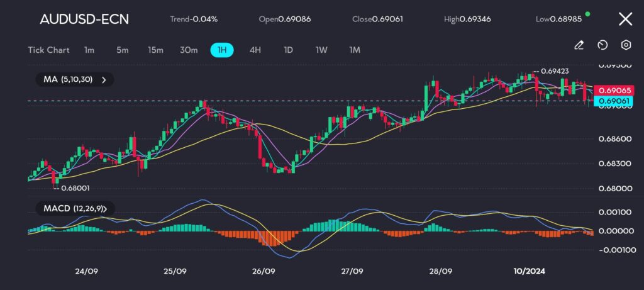Click the 0.69423 high price marker
Image resolution: width=644 pixels, height=290 pixels.
(x=554, y=71)
